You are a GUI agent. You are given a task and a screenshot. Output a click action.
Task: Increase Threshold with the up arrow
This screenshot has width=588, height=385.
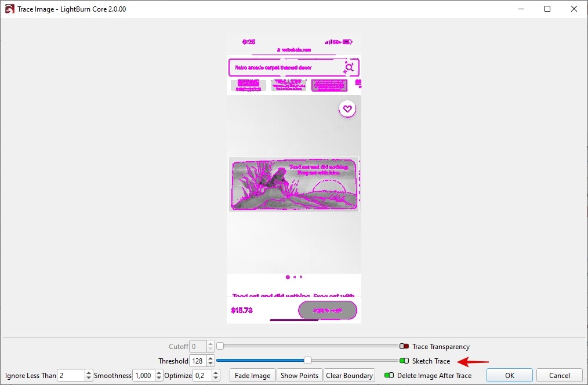coord(210,358)
